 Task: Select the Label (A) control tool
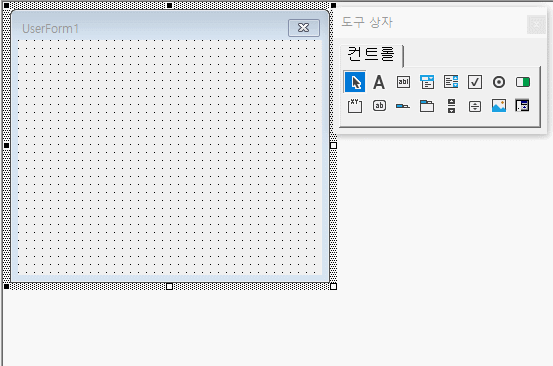point(379,82)
